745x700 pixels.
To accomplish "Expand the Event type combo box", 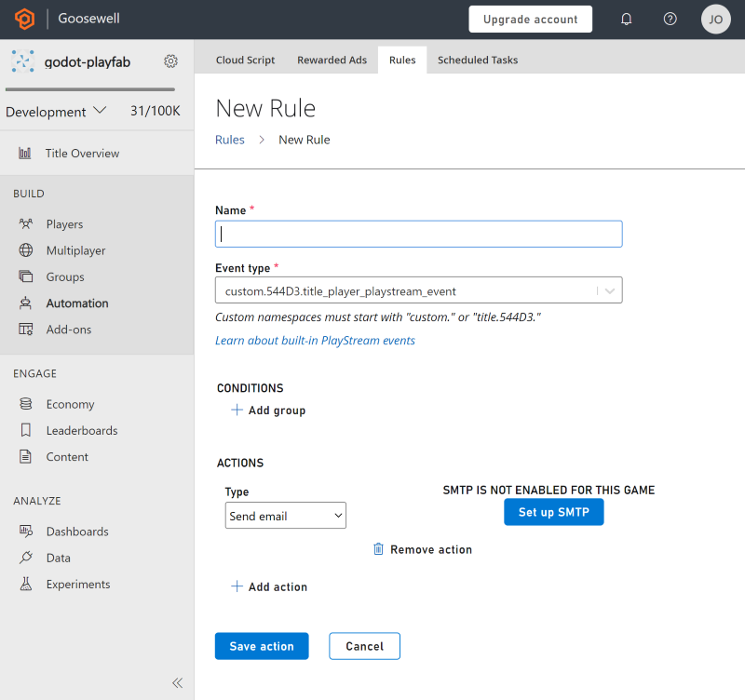I will pos(610,290).
